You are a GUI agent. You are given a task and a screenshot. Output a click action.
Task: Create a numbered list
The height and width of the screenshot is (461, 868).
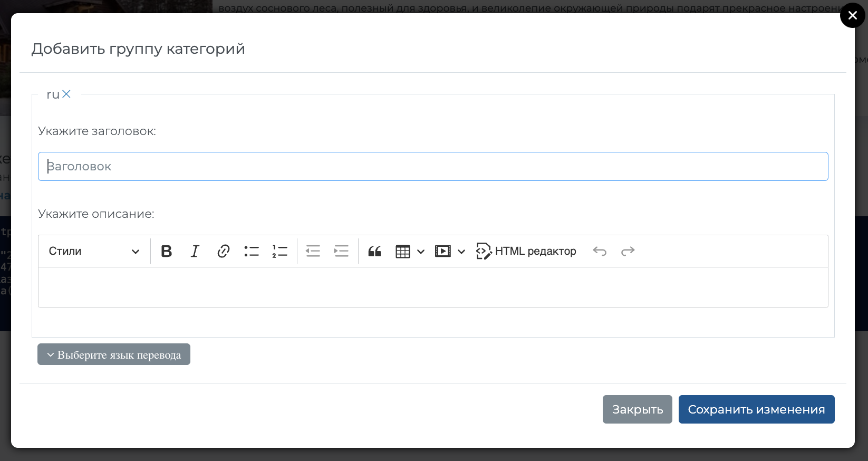(279, 251)
